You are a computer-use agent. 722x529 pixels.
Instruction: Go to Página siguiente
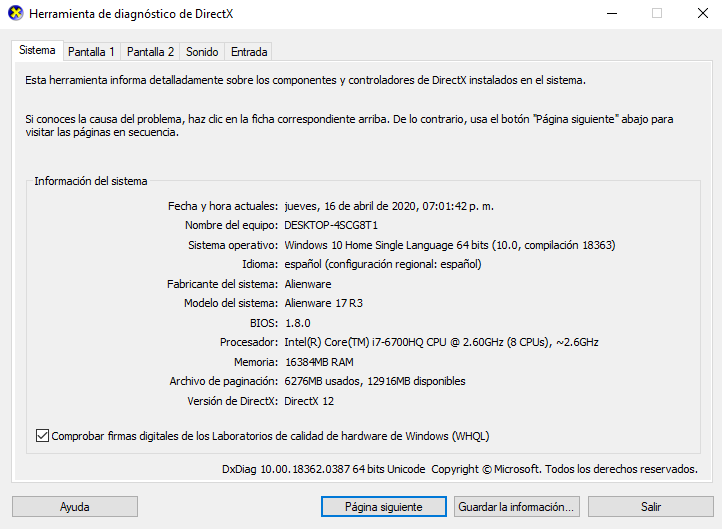384,506
